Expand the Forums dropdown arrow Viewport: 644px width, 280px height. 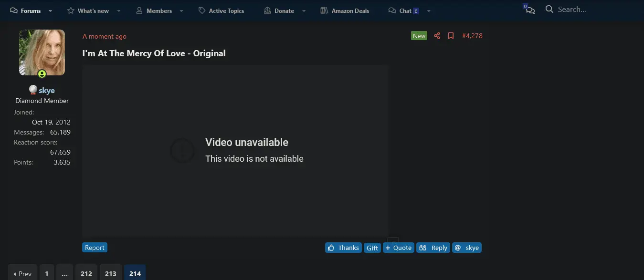51,11
